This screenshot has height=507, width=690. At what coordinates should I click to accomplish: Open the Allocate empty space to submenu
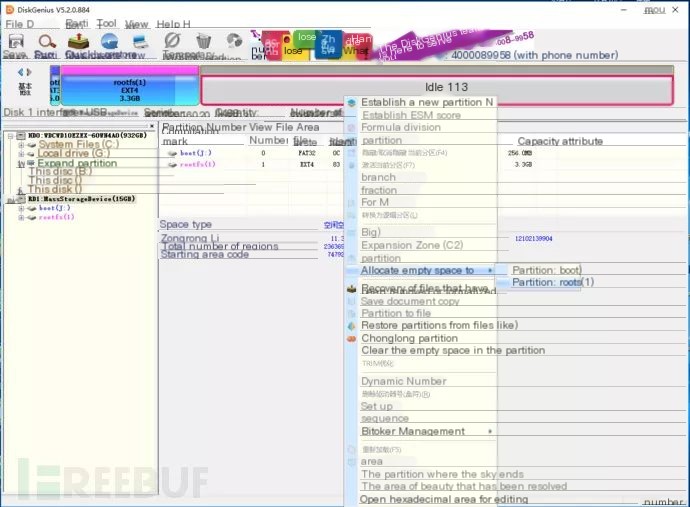tap(420, 270)
